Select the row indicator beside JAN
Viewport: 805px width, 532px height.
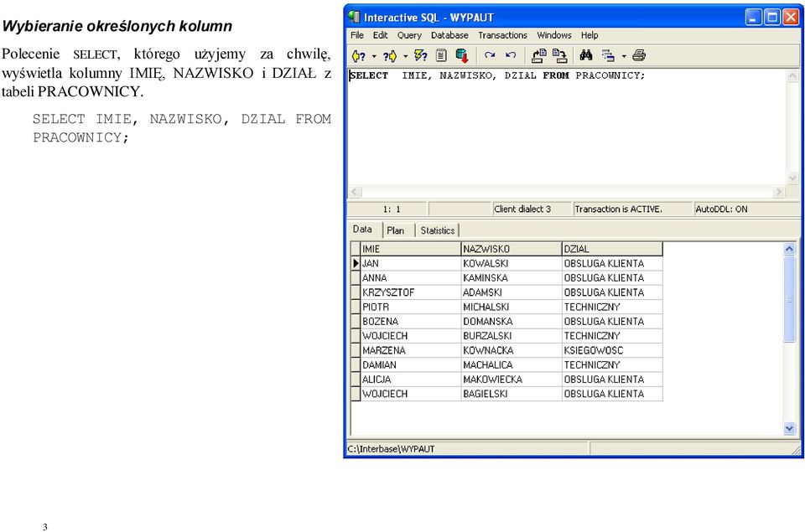click(x=356, y=263)
